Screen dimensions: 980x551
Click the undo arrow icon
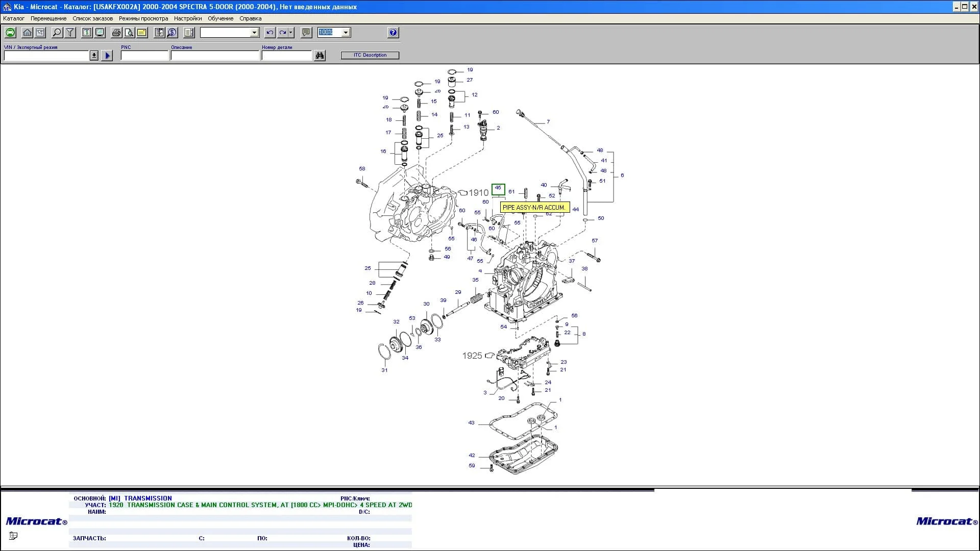click(x=270, y=33)
